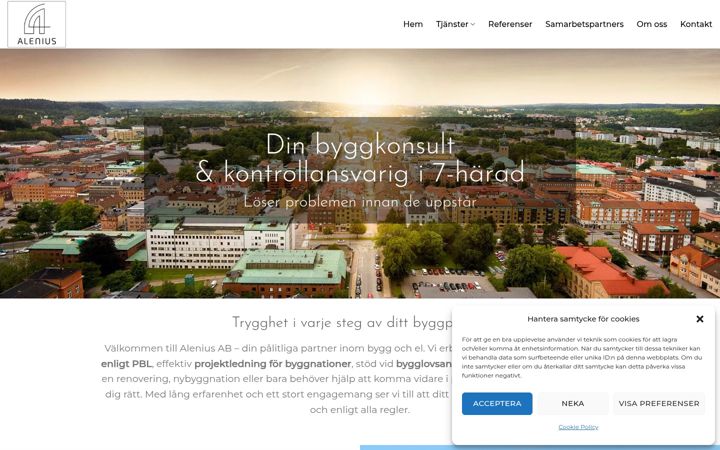The width and height of the screenshot is (720, 450).
Task: Click the bold text enligt PBL
Action: coord(126,364)
